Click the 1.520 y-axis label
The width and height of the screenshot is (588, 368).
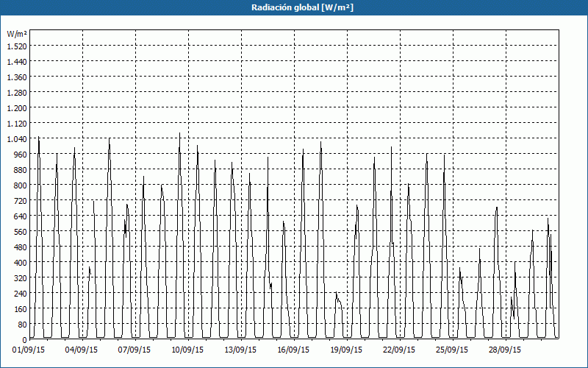(x=17, y=46)
